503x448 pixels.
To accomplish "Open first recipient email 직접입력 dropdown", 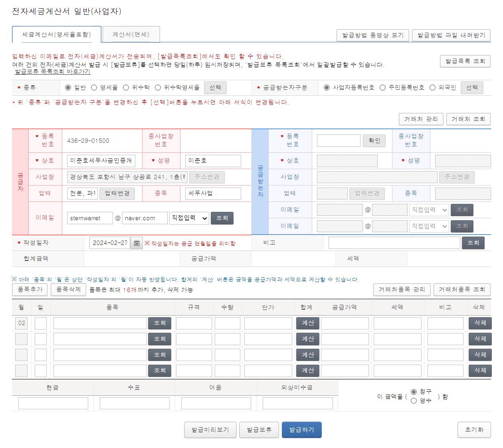I will point(429,210).
